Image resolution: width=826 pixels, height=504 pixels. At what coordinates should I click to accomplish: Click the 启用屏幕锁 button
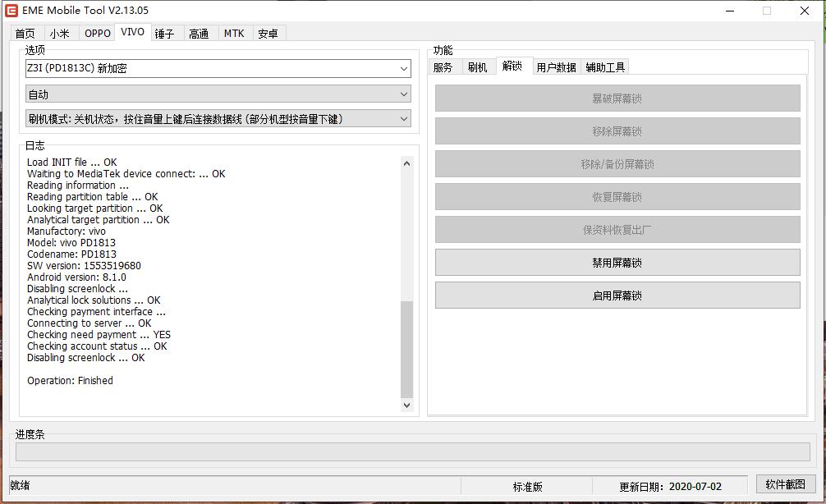click(x=617, y=296)
